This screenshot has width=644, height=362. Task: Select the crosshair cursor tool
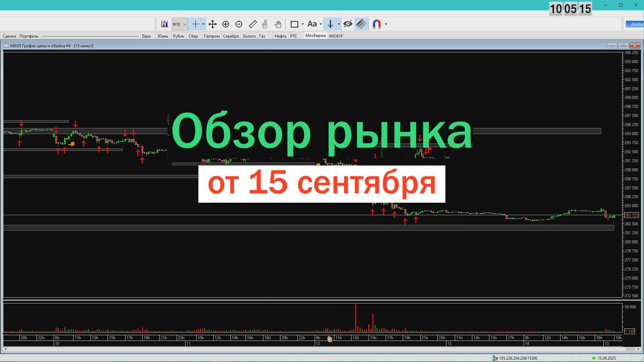click(x=196, y=24)
